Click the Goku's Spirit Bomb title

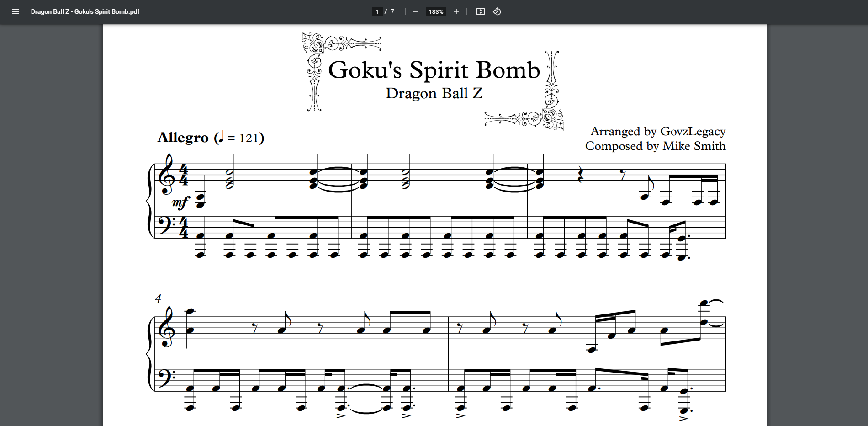(434, 70)
